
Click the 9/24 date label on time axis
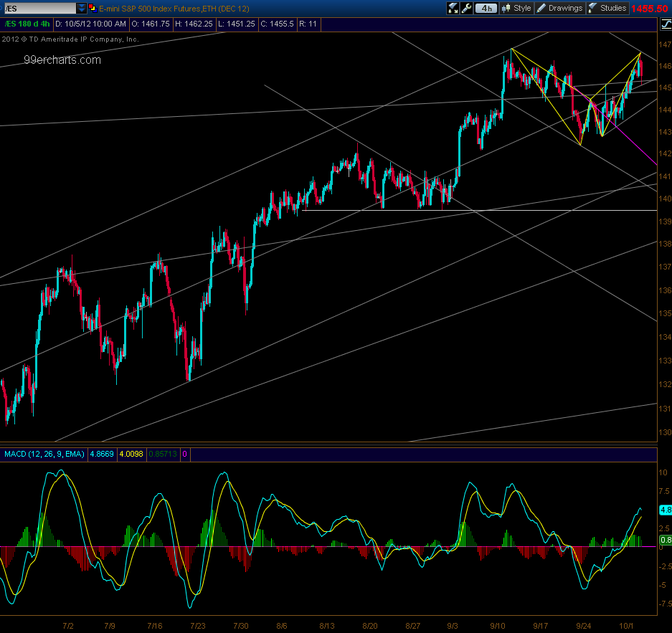pyautogui.click(x=583, y=626)
